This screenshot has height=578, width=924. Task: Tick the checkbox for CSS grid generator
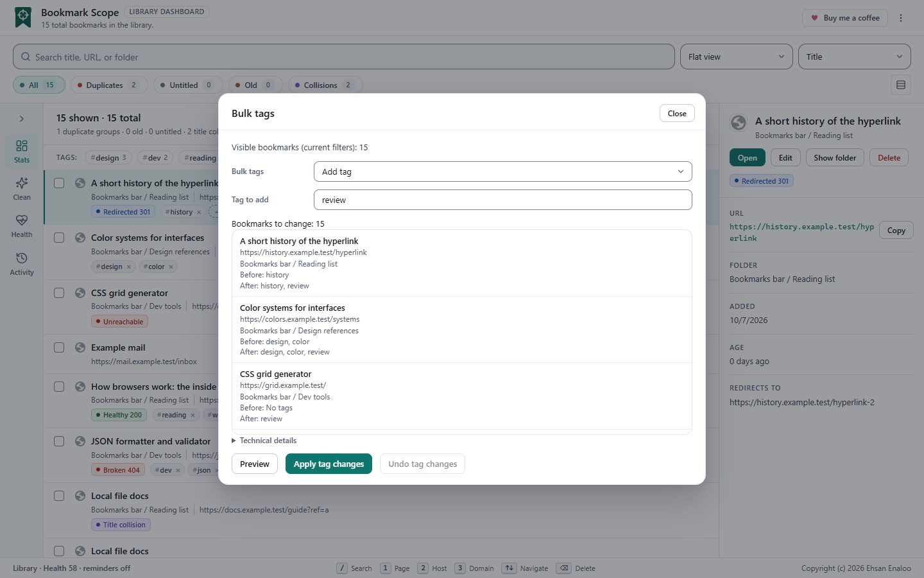(59, 293)
